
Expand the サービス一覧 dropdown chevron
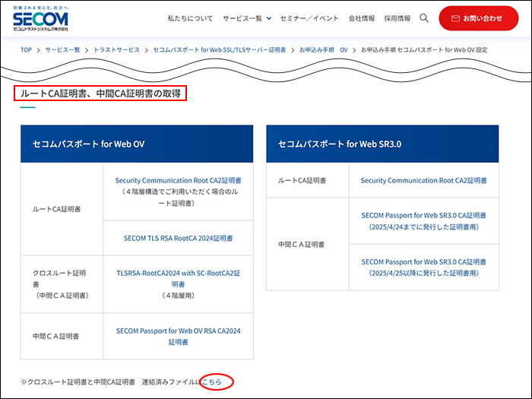click(269, 19)
